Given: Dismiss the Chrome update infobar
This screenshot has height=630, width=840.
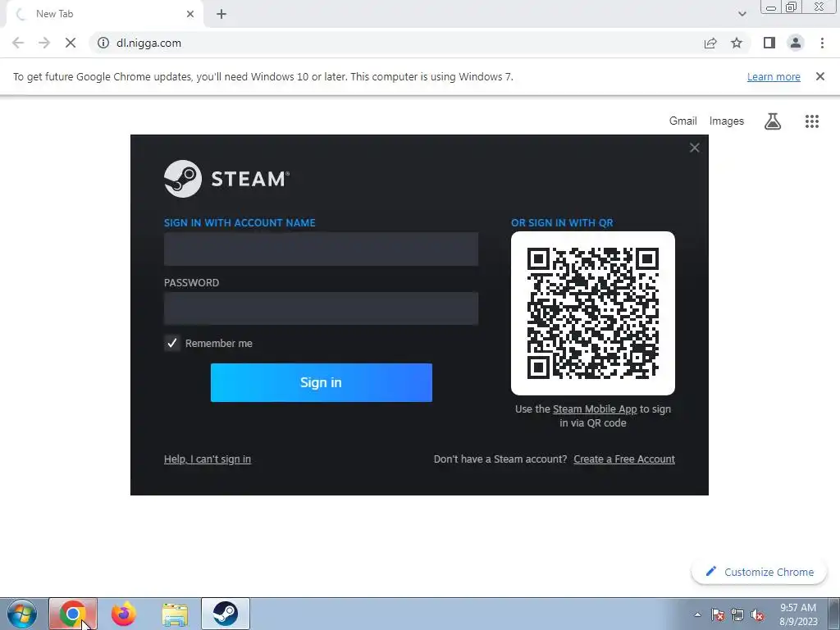Looking at the screenshot, I should (820, 76).
